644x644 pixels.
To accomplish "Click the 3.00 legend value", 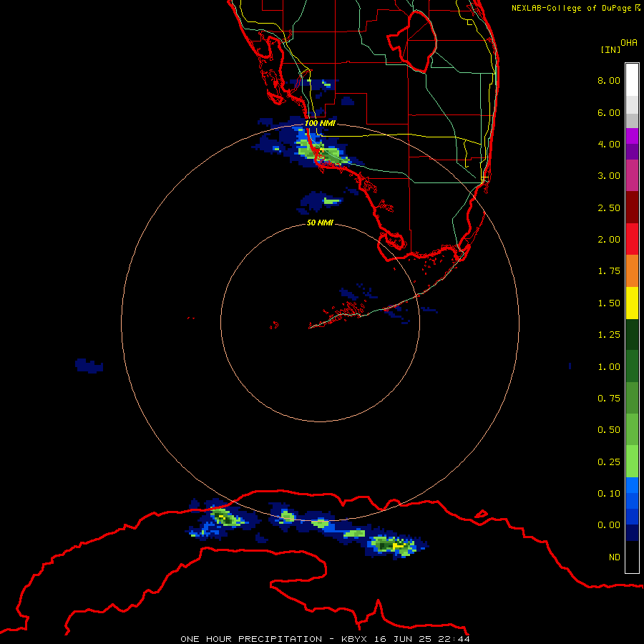I will tap(609, 176).
